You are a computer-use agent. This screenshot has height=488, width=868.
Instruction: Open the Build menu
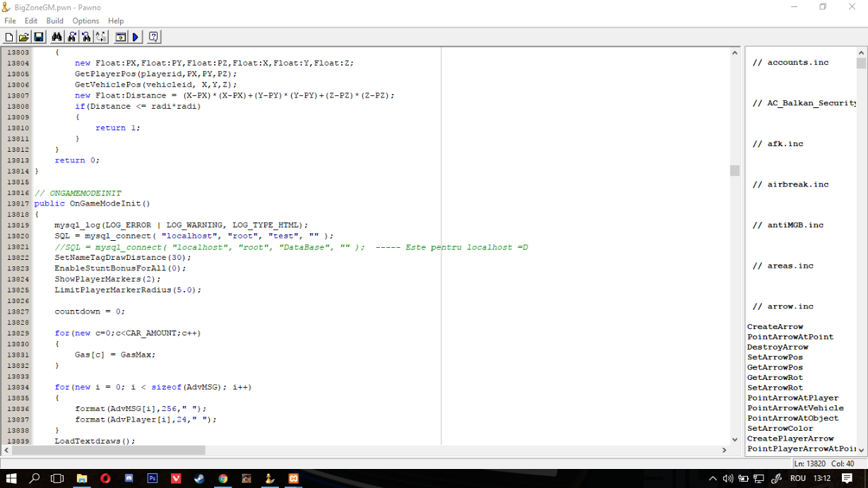coord(55,21)
